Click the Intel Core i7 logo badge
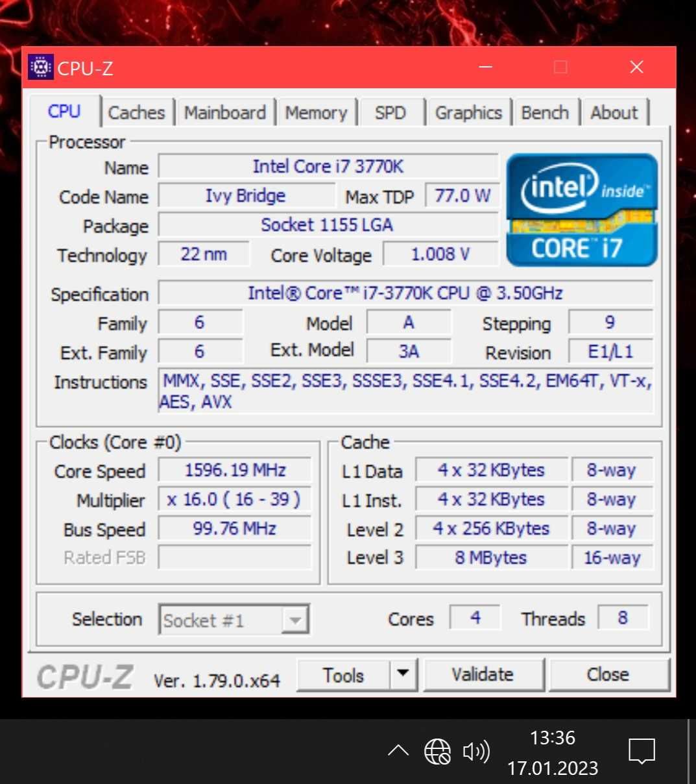Viewport: 696px width, 784px height. click(x=582, y=210)
